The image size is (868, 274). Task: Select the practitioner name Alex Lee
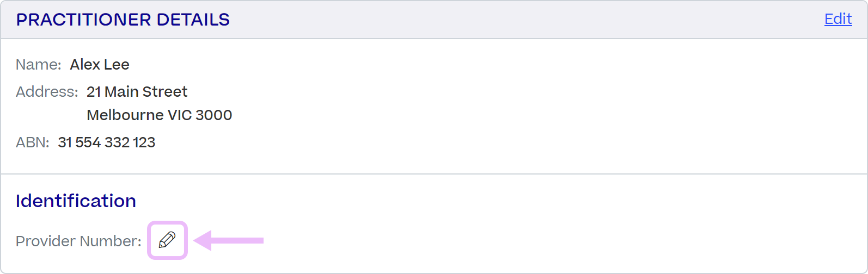(100, 65)
